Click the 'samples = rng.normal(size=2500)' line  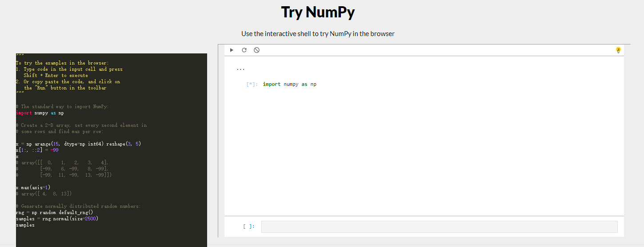[x=57, y=219]
